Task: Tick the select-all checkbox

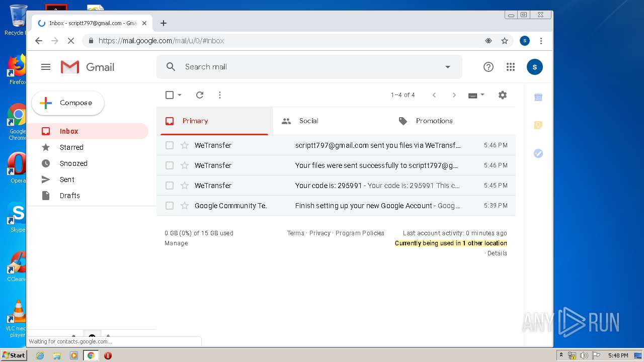Action: 170,95
